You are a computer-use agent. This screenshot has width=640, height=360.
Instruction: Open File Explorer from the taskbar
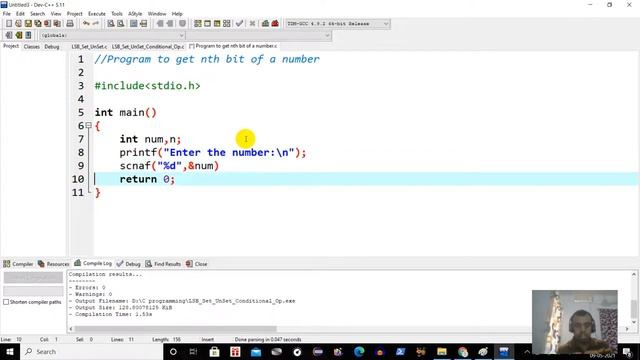click(442, 351)
